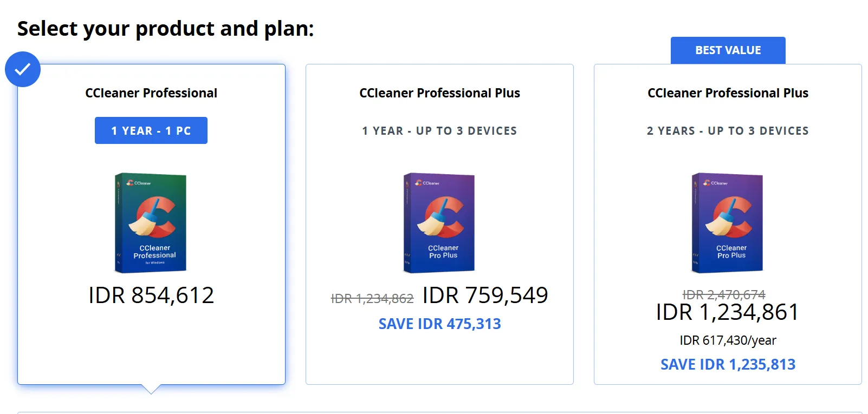Click the struck-through IDR 2,470,674 price
This screenshot has width=868, height=414.
tap(723, 294)
